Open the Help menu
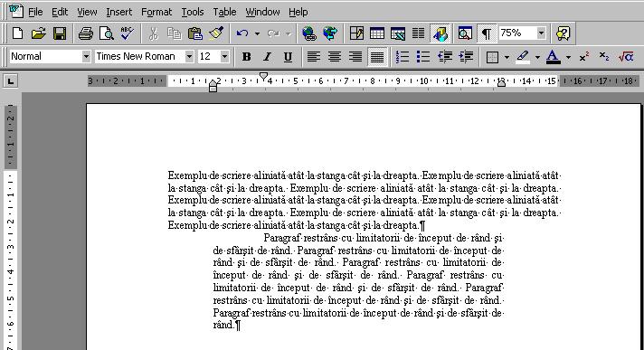The height and width of the screenshot is (350, 644). [298, 12]
